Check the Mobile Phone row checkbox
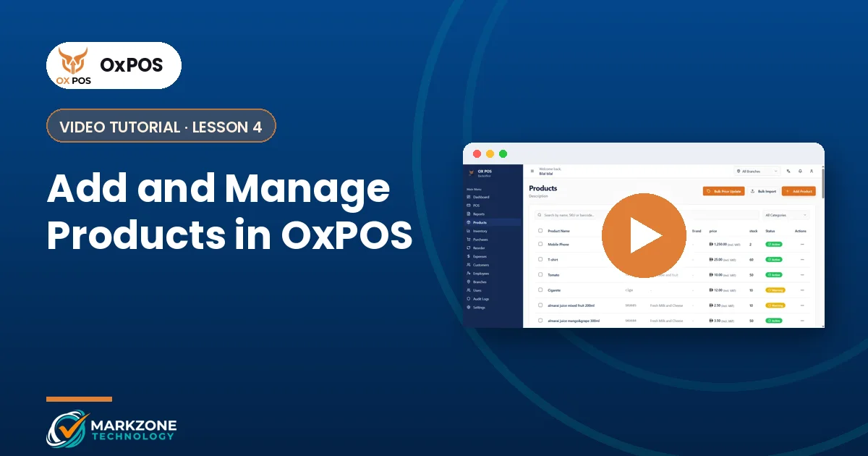868x456 pixels. [x=540, y=245]
